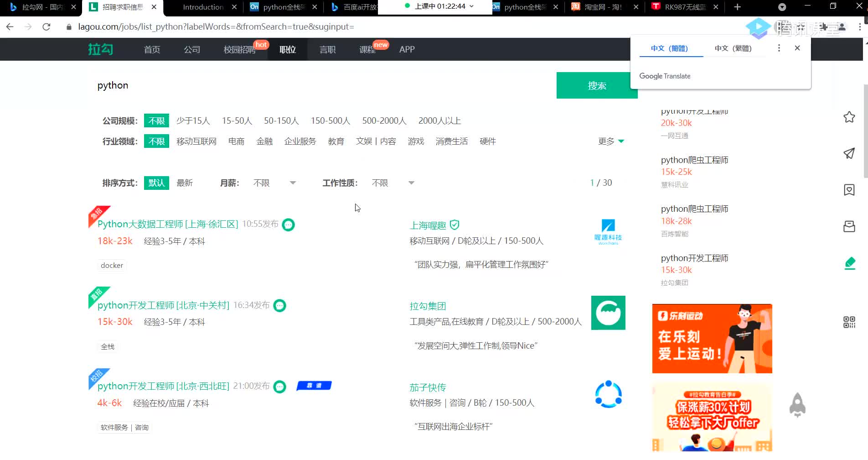Click the inbox tray icon in sidebar

(x=849, y=226)
